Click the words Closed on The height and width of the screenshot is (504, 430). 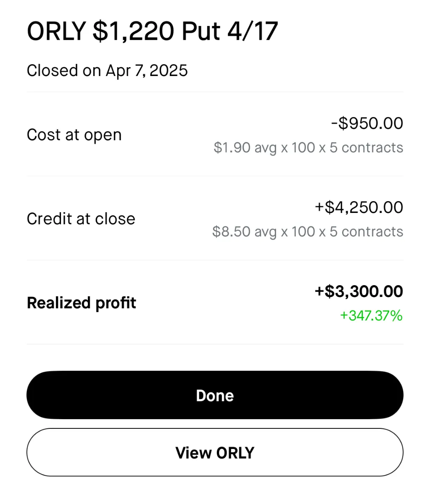click(63, 70)
